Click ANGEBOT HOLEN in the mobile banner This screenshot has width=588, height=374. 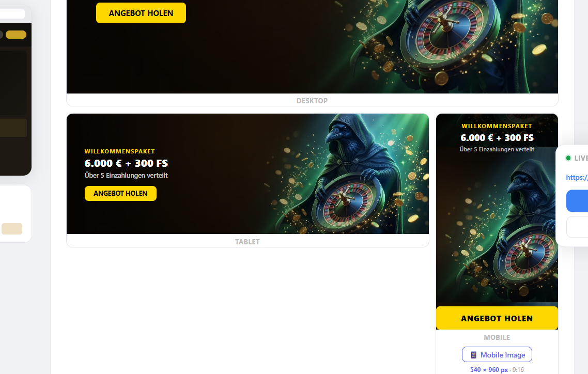tap(497, 318)
